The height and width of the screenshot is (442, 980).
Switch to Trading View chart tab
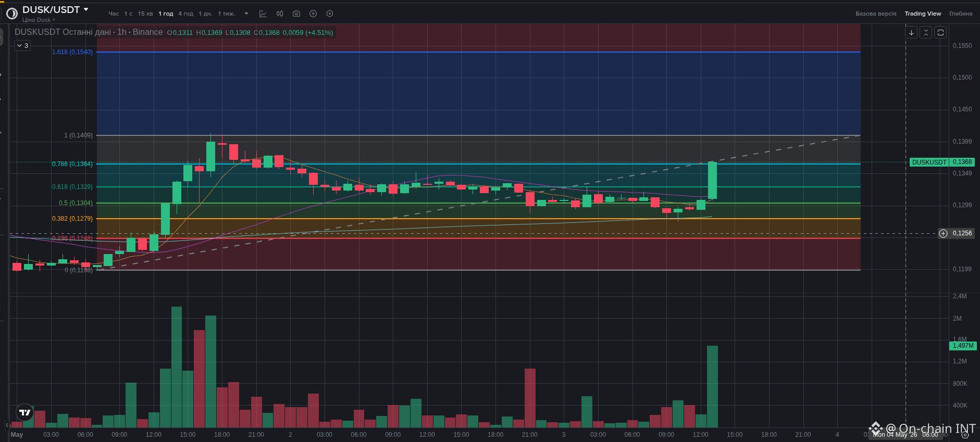(x=923, y=14)
